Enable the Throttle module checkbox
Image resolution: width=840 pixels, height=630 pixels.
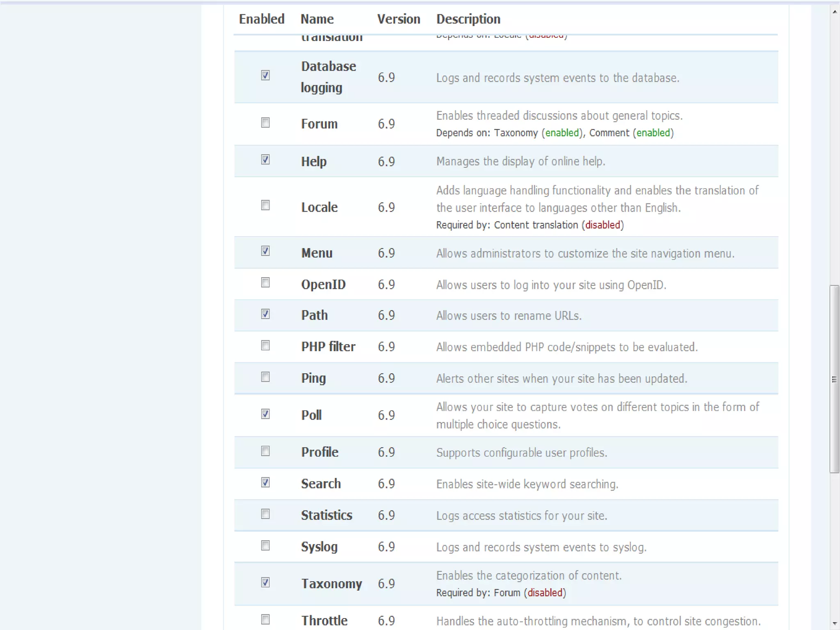pos(265,619)
